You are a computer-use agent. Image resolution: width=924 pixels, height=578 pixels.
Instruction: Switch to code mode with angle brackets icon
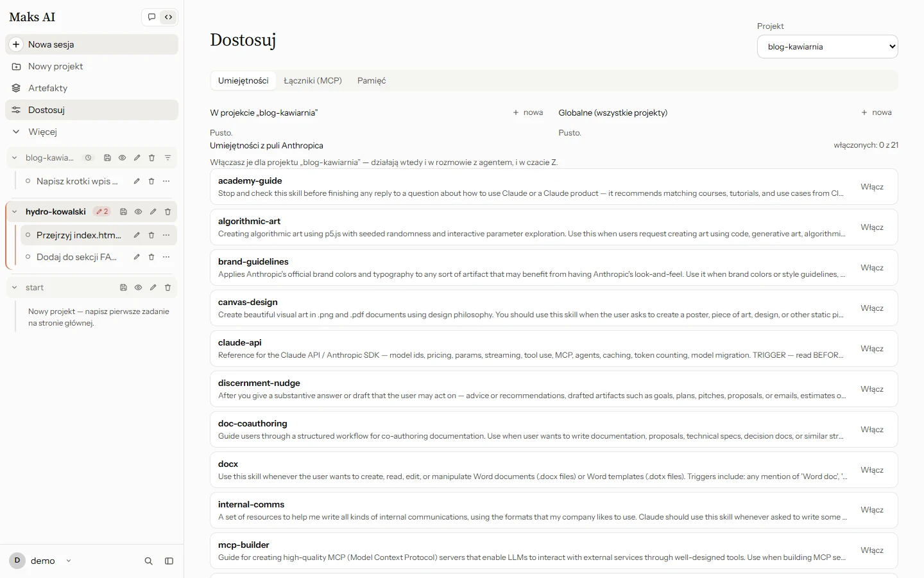(168, 17)
